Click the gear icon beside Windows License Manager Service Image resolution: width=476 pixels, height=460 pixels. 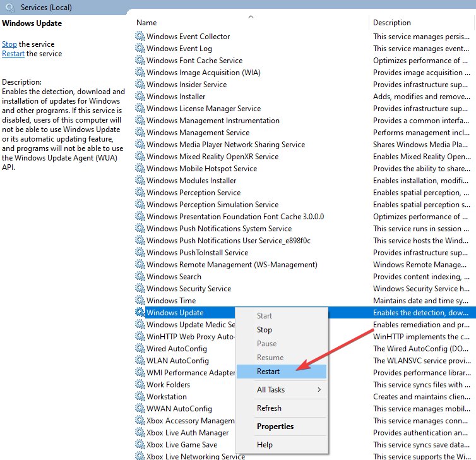(140, 108)
